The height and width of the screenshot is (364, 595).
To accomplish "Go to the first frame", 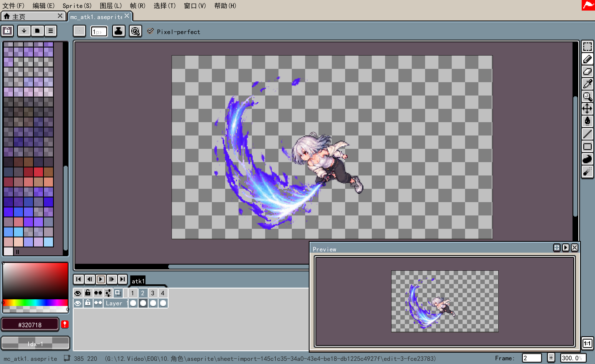I will 79,279.
